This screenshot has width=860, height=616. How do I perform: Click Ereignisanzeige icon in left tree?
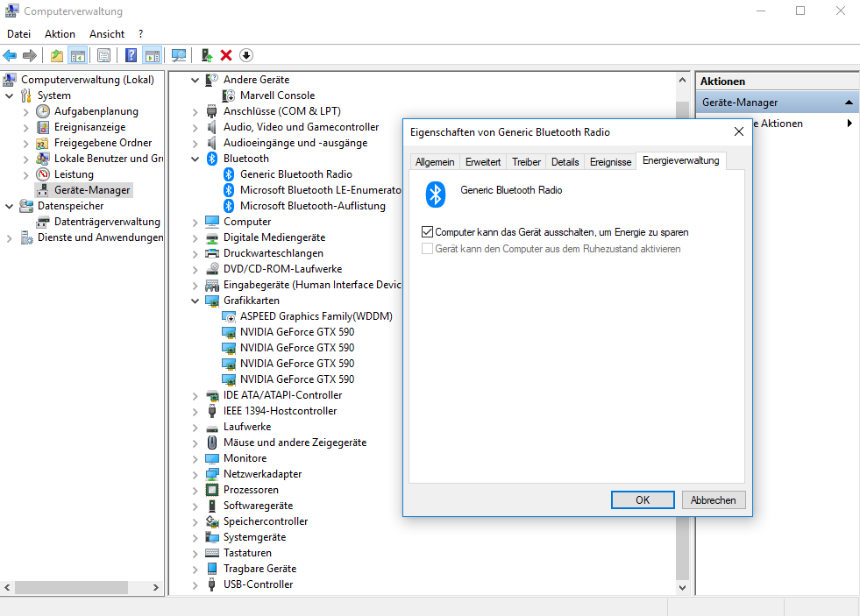point(43,127)
